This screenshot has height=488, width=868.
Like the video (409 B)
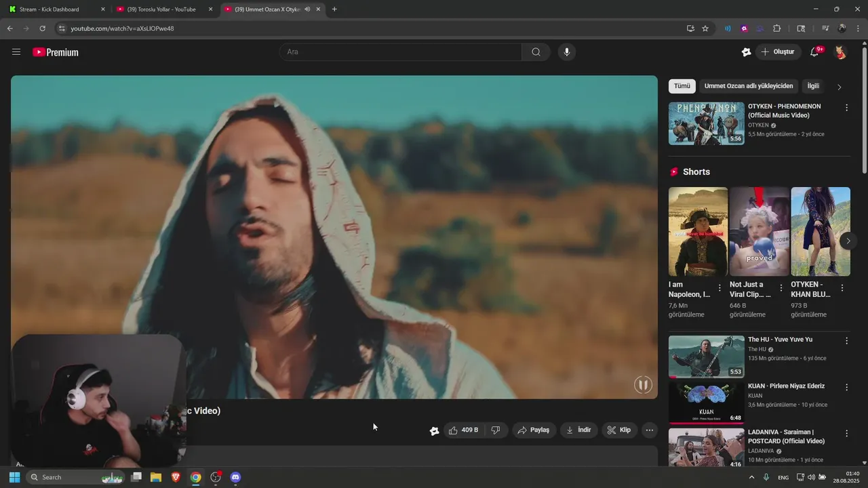463,430
